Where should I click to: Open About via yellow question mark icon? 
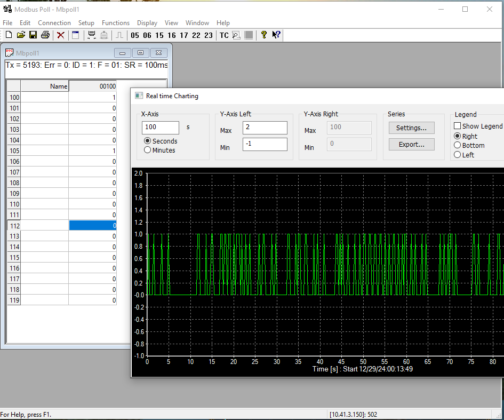tap(264, 35)
